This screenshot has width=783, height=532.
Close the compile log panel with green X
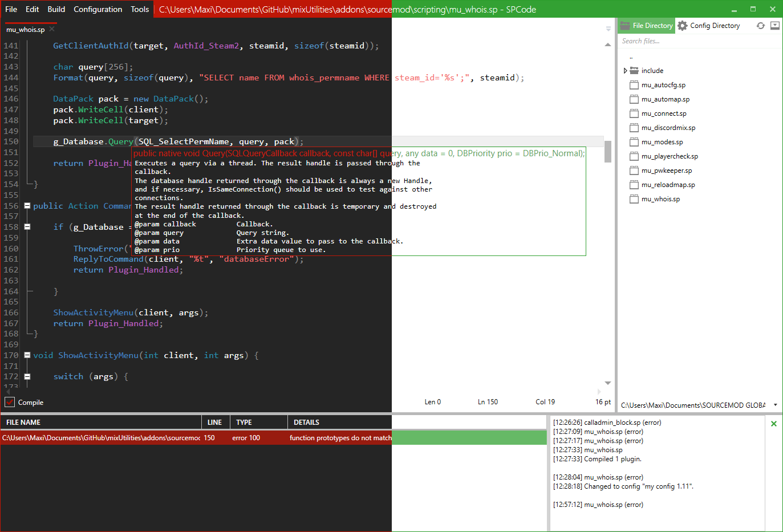(x=773, y=424)
